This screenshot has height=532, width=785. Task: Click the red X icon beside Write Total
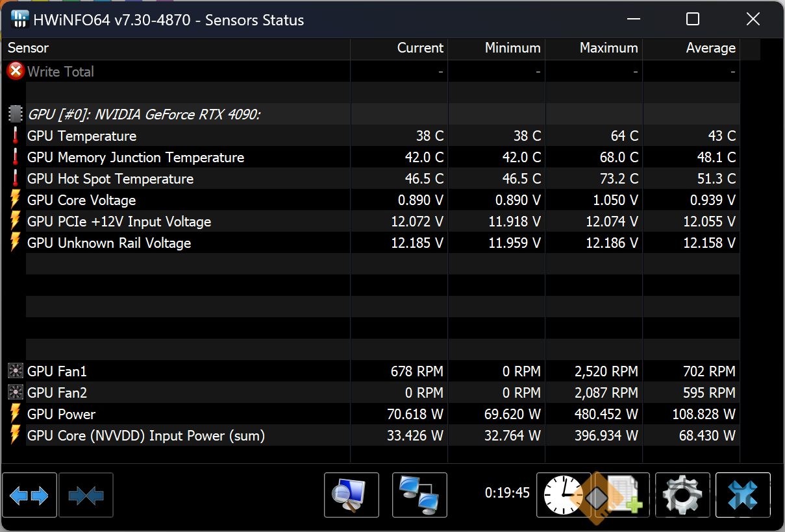15,71
